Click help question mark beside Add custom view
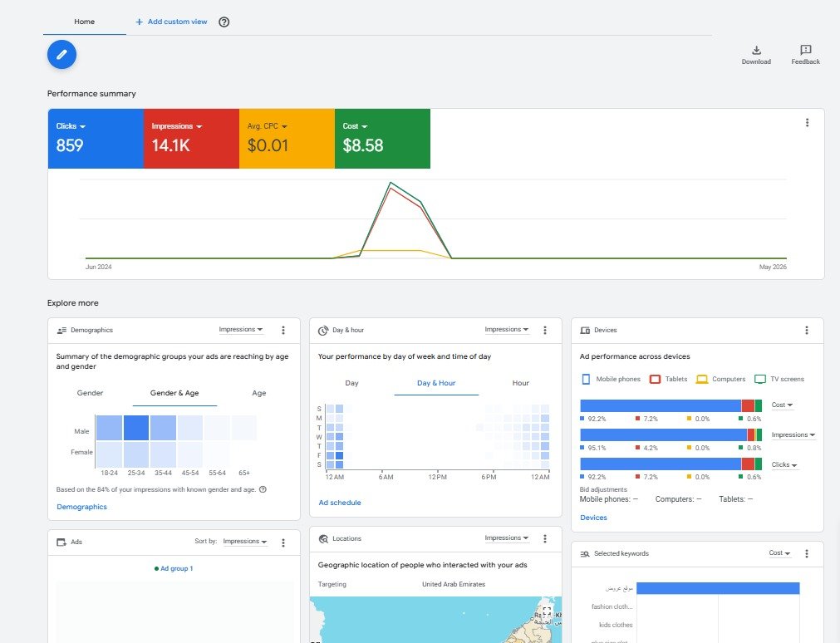Screen dimensions: 840x643 point(224,22)
